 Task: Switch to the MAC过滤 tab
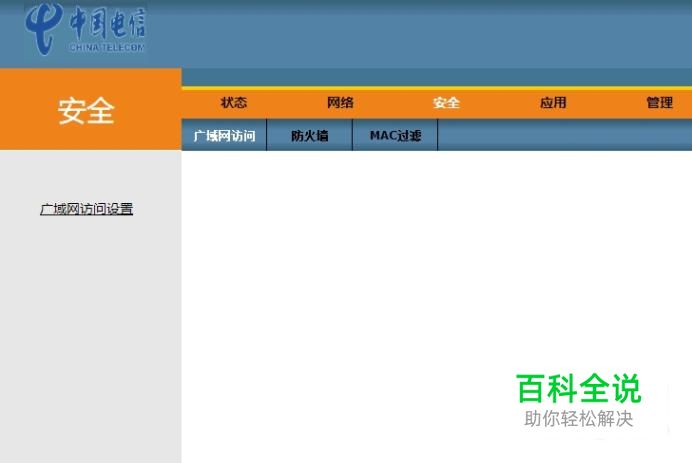[395, 135]
